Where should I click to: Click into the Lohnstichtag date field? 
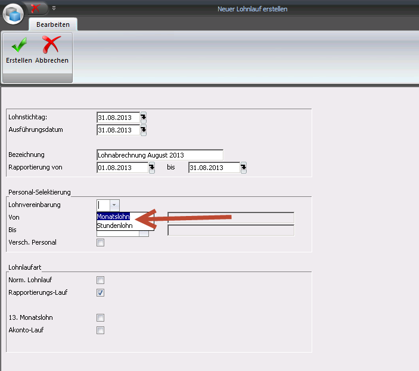(x=118, y=117)
